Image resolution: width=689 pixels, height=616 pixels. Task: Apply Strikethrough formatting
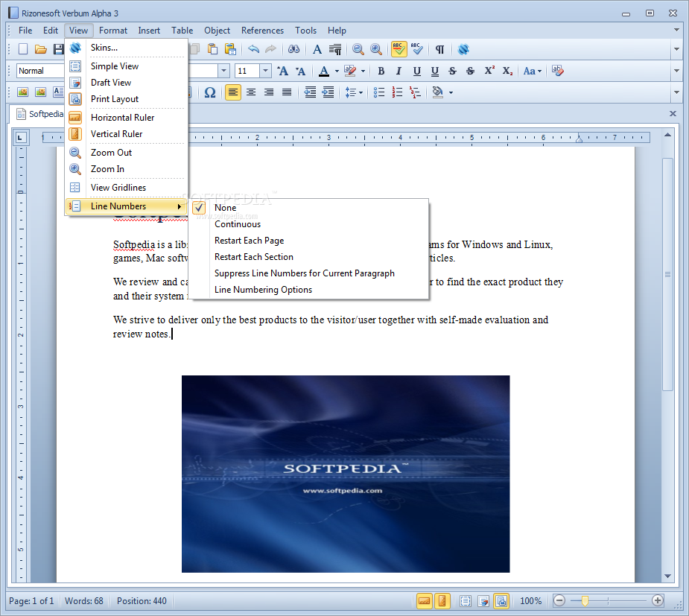coord(452,71)
